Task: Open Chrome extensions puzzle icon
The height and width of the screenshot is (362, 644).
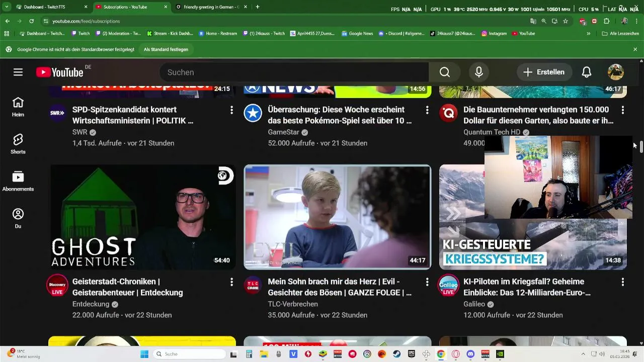Action: (606, 21)
